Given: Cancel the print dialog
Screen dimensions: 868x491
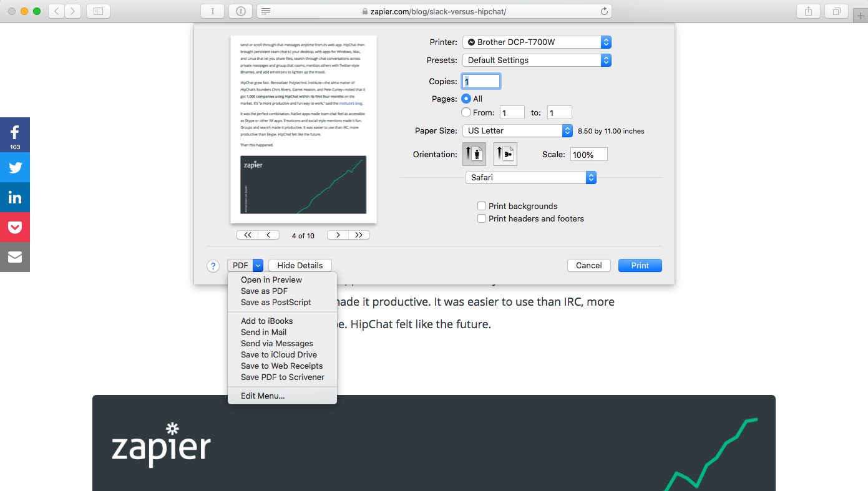Looking at the screenshot, I should tap(588, 265).
